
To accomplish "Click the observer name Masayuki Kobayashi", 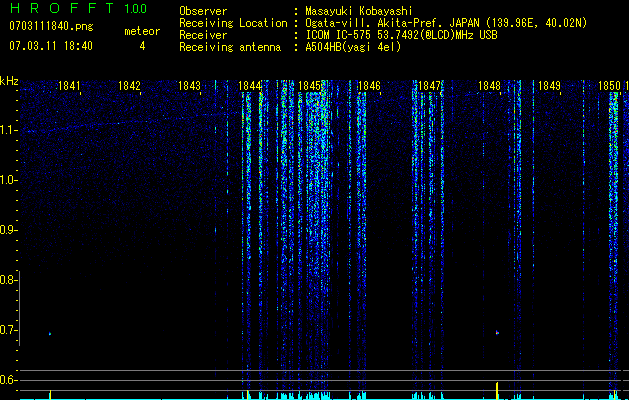I will pyautogui.click(x=359, y=11).
